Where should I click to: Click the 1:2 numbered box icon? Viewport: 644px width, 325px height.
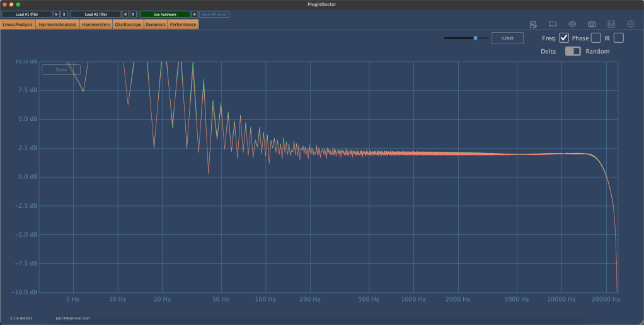pyautogui.click(x=611, y=25)
